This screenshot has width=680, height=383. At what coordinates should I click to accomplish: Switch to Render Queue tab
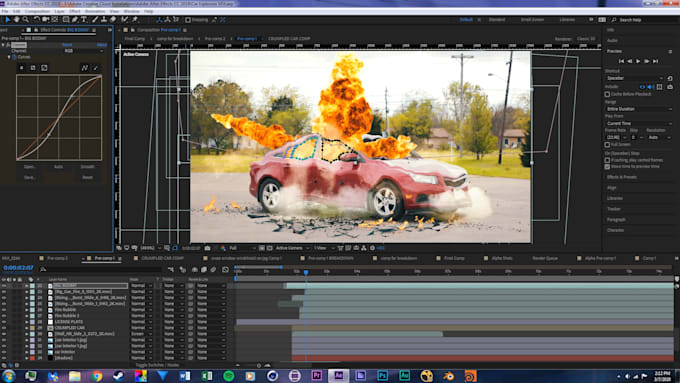coord(545,258)
